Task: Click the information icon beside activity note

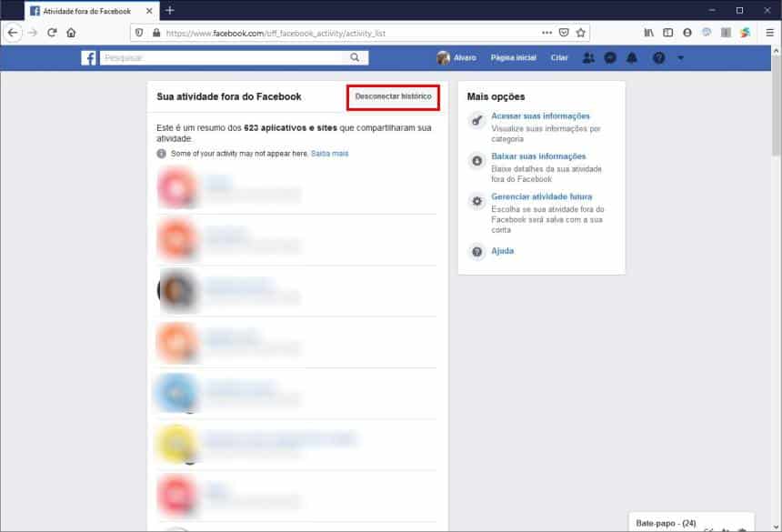Action: (x=161, y=154)
